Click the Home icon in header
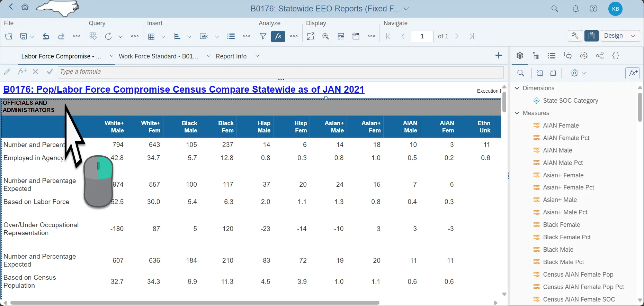 click(25, 7)
